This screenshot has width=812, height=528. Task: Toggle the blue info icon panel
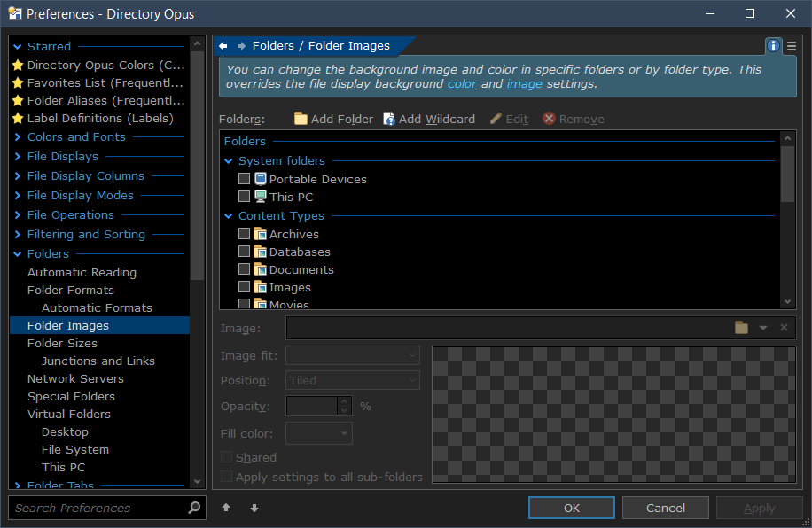click(773, 46)
